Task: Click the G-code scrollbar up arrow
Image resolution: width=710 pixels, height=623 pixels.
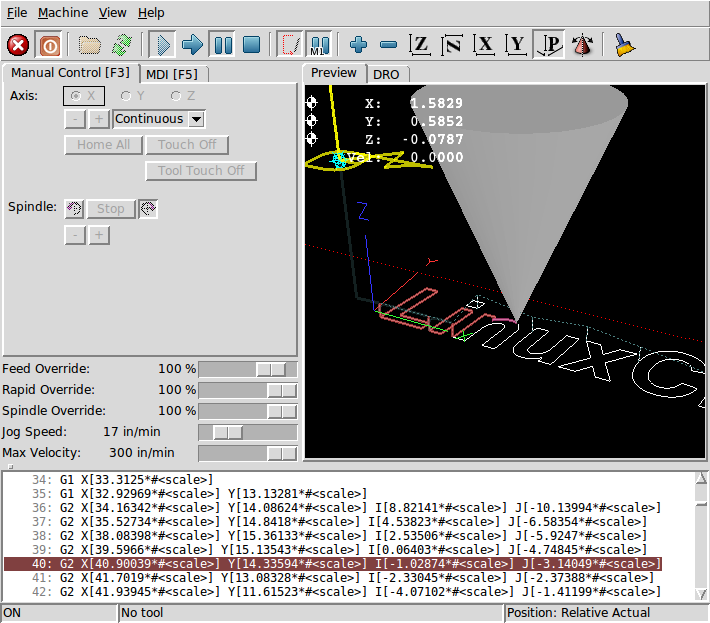Action: pyautogui.click(x=701, y=478)
